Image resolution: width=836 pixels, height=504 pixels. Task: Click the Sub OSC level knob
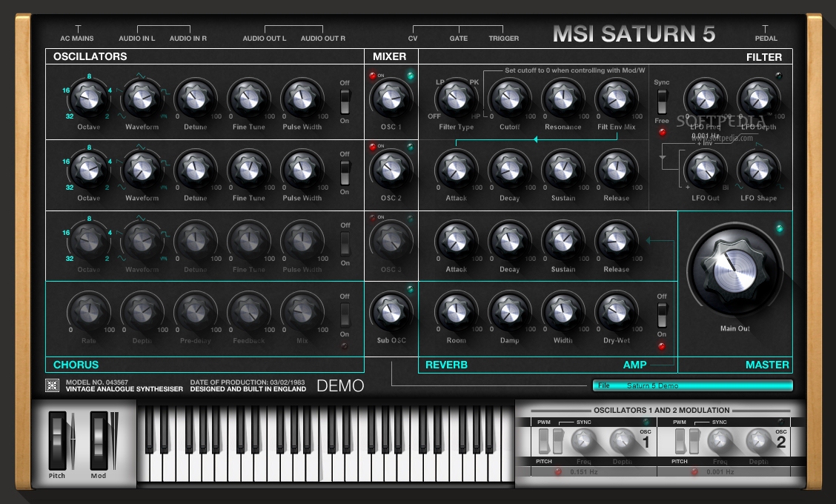pyautogui.click(x=391, y=312)
